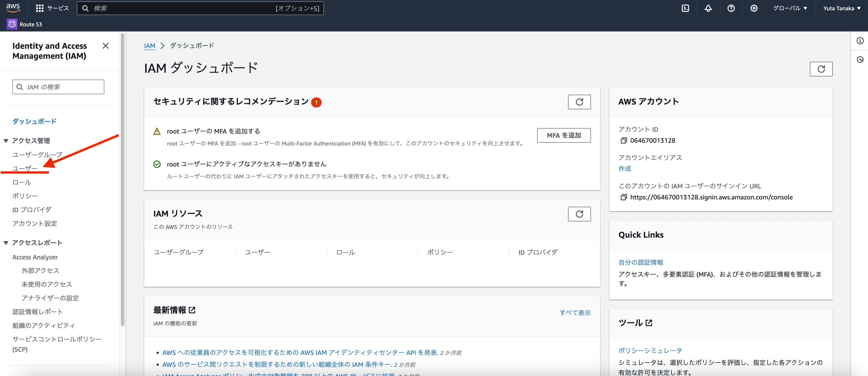
Task: Open the notifications bell icon
Action: [x=708, y=8]
